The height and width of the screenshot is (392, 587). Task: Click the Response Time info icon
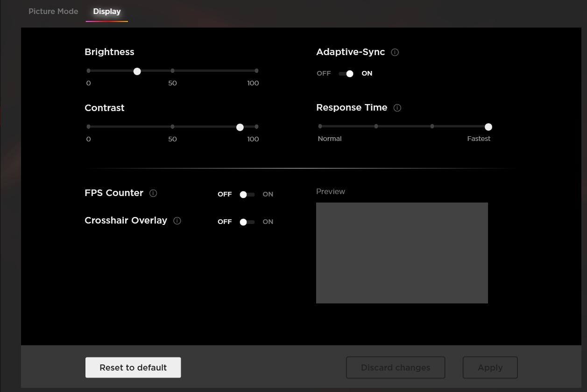click(397, 108)
